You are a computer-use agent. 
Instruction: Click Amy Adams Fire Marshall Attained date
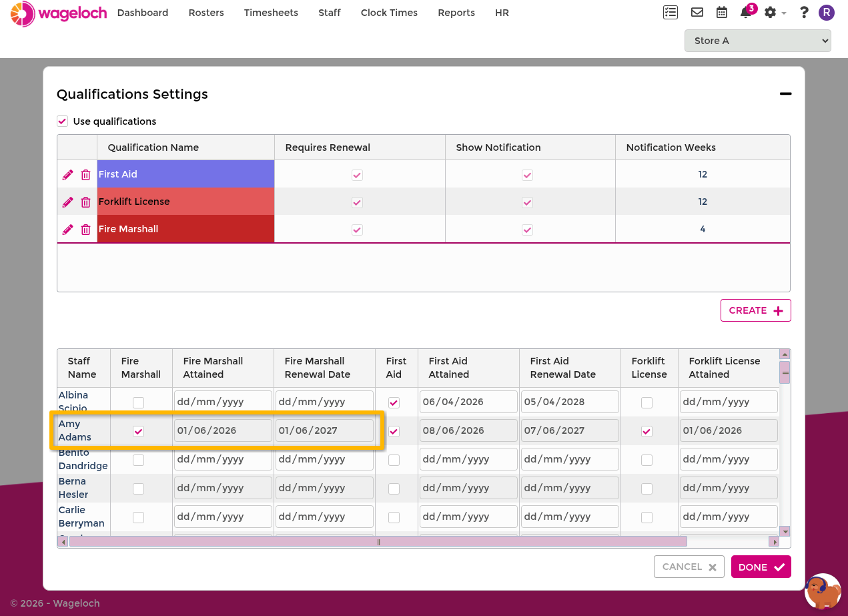pyautogui.click(x=223, y=430)
